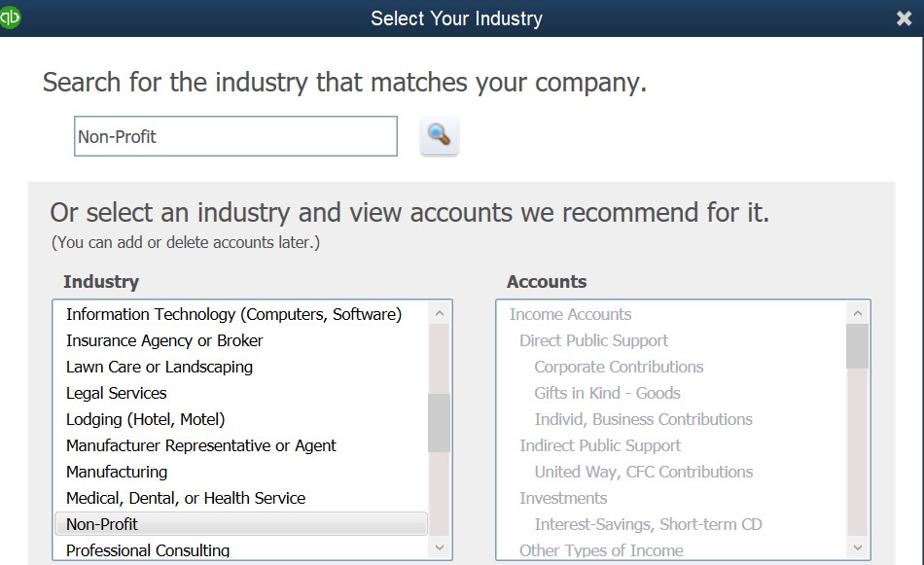Select Information Technology (Computers, Software) industry
Viewport: 924px width, 565px height.
pos(233,314)
